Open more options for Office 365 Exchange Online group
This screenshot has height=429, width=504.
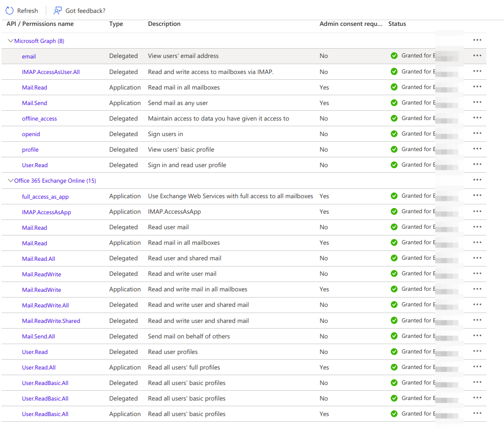coord(477,180)
